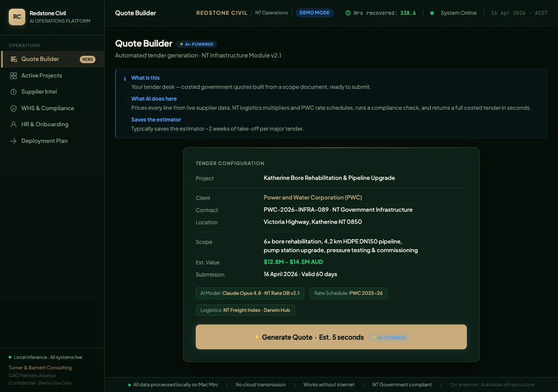
Task: Click the green Local inference status dot
Action: 10,357
